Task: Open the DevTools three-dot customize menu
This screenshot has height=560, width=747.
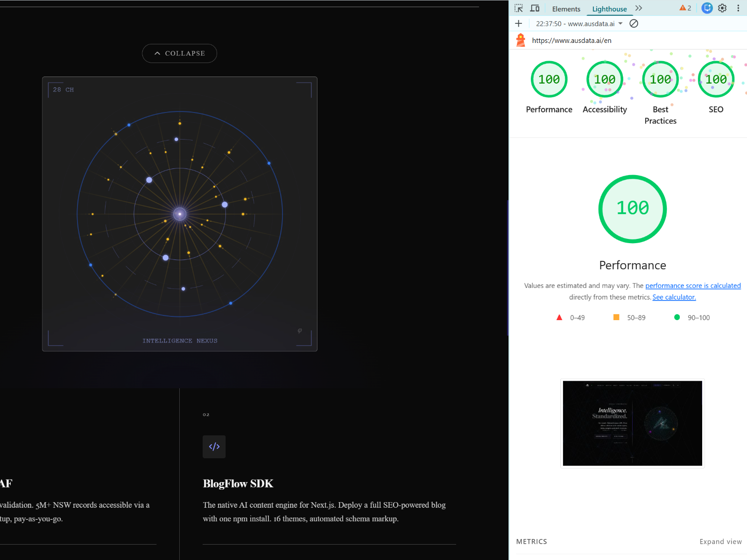Action: click(x=738, y=8)
